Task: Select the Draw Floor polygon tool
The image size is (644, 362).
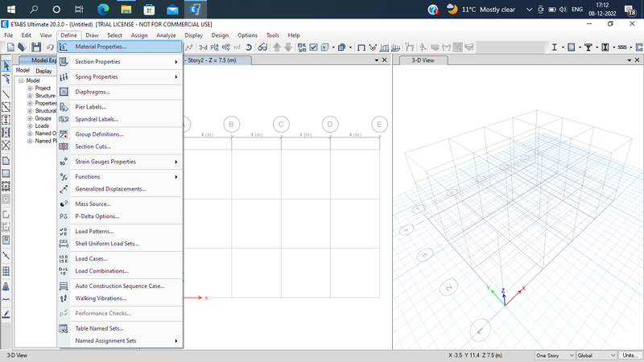Action: click(x=6, y=161)
